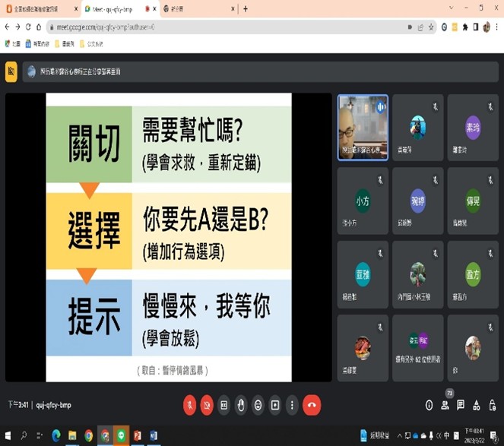Screen dimensions: 504x446
Task: Open the in-call chat panel
Action: [461, 405]
